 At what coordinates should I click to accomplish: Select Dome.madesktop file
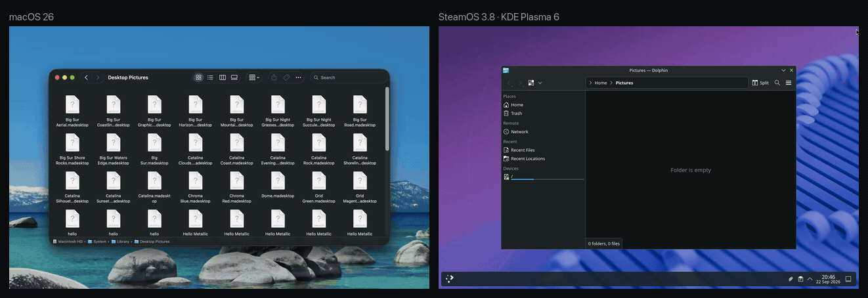278,185
